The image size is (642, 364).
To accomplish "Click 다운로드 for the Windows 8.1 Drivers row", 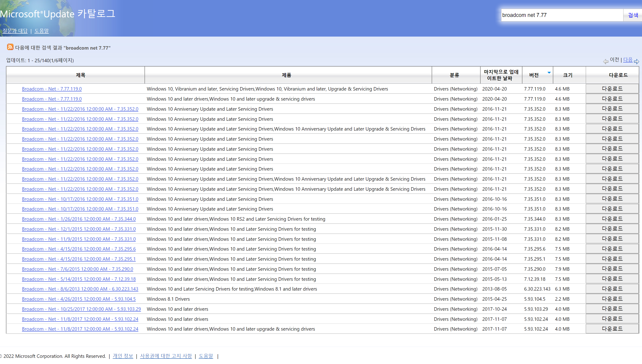I will (612, 299).
